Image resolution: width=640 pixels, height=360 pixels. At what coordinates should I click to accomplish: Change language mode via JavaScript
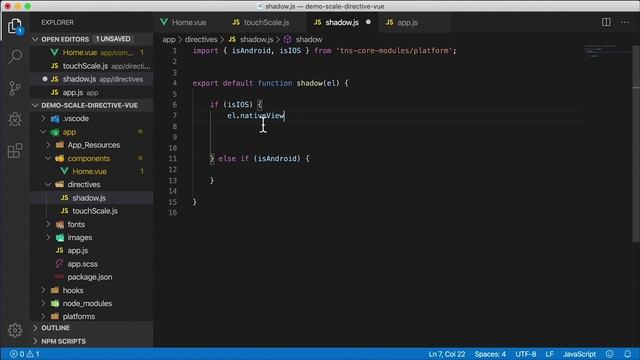[x=579, y=354]
